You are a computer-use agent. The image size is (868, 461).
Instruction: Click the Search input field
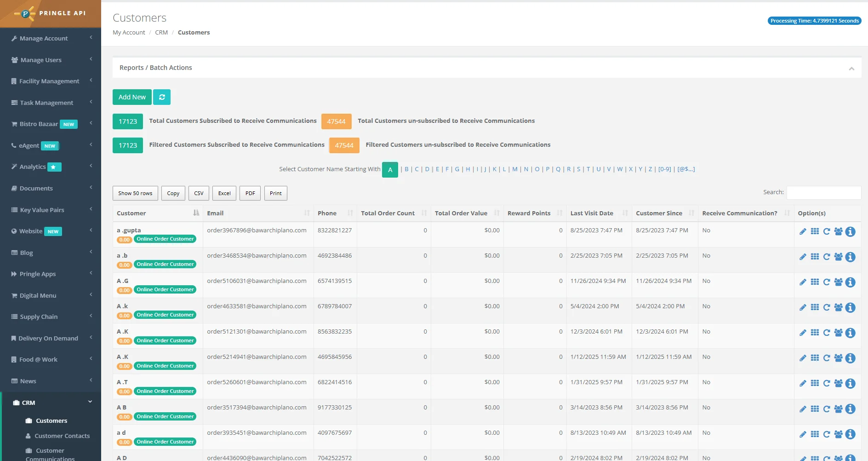click(823, 192)
